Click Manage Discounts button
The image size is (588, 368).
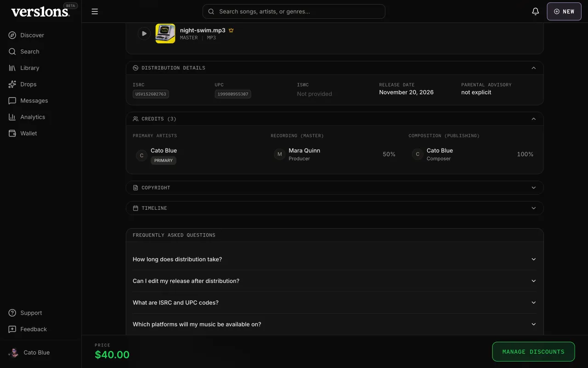pos(533,351)
